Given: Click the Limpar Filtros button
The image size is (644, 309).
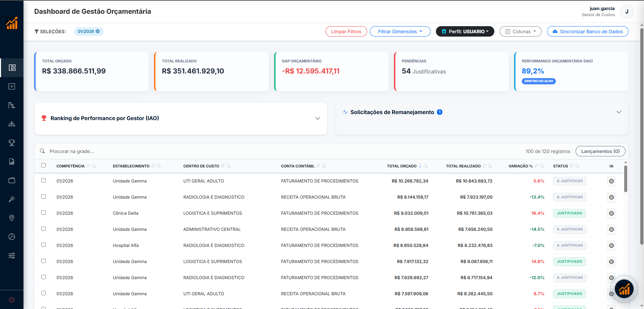Looking at the screenshot, I should tap(346, 32).
